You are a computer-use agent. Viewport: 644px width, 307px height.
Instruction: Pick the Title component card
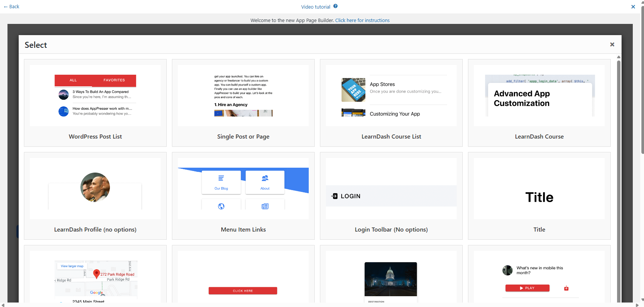539,196
